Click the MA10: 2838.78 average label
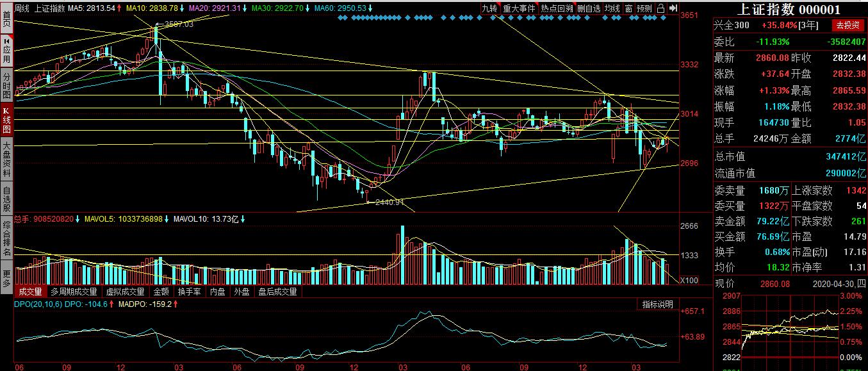Viewport: 868px width, 371px height. (x=152, y=8)
